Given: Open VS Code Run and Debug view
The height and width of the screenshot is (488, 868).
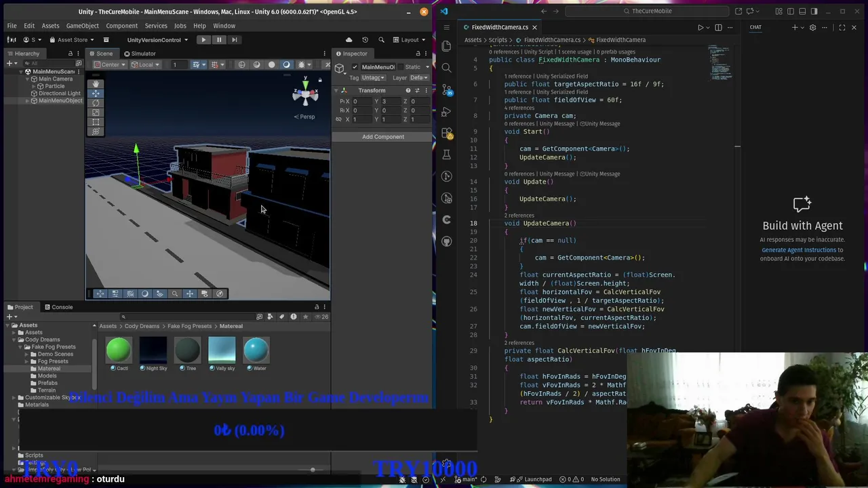Looking at the screenshot, I should (x=446, y=110).
